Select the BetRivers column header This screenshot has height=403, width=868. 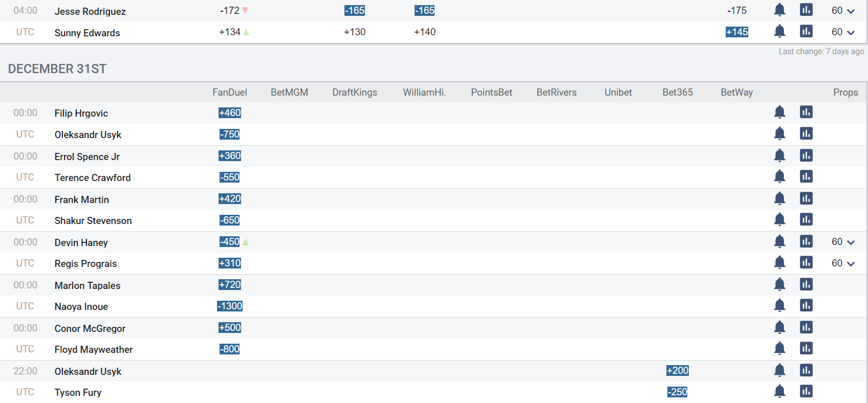[x=556, y=93]
